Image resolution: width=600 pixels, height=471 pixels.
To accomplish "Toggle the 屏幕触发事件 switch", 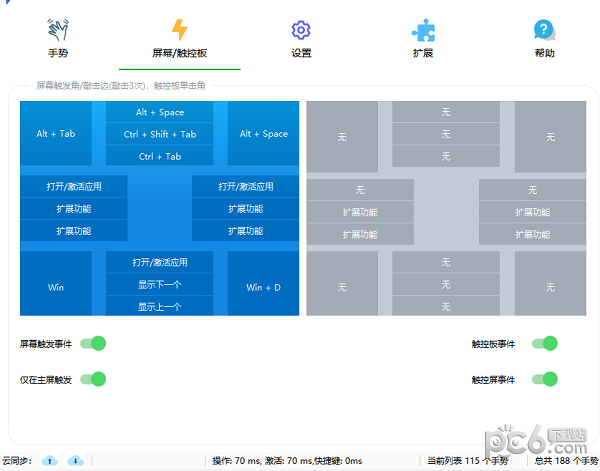I will [93, 344].
